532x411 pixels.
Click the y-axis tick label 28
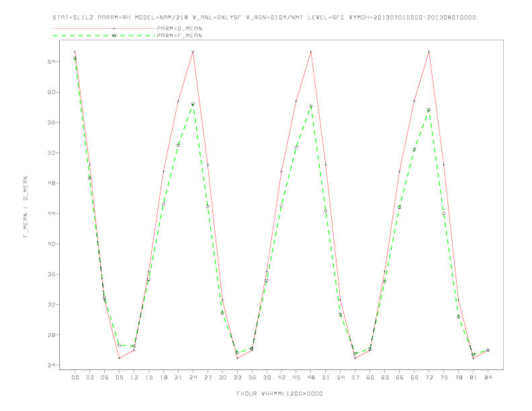[x=52, y=335]
